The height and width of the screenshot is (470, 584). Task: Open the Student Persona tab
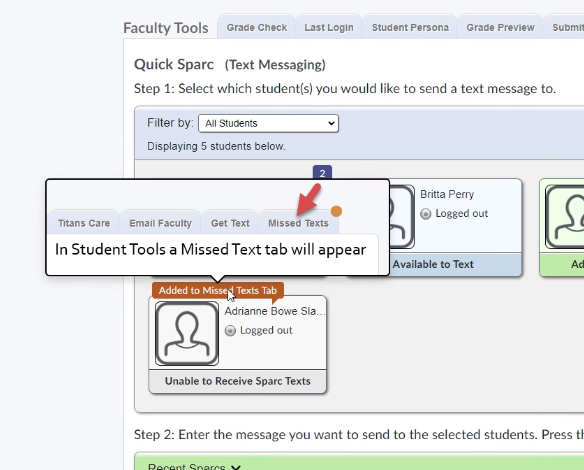[x=410, y=27]
